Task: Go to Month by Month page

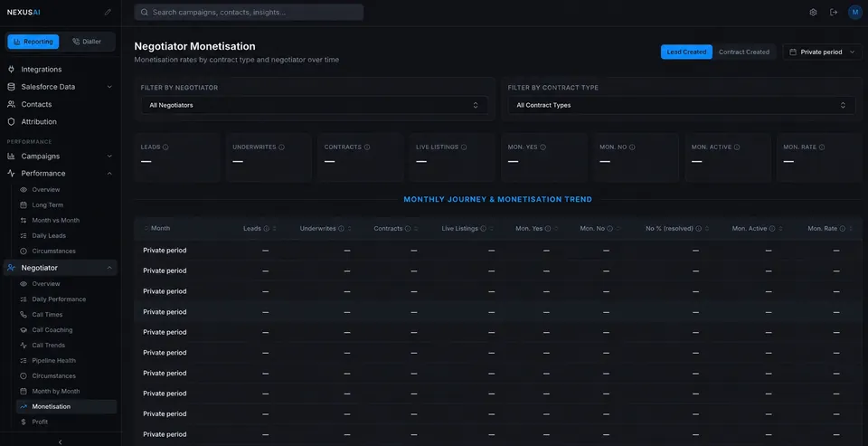Action: (x=56, y=391)
